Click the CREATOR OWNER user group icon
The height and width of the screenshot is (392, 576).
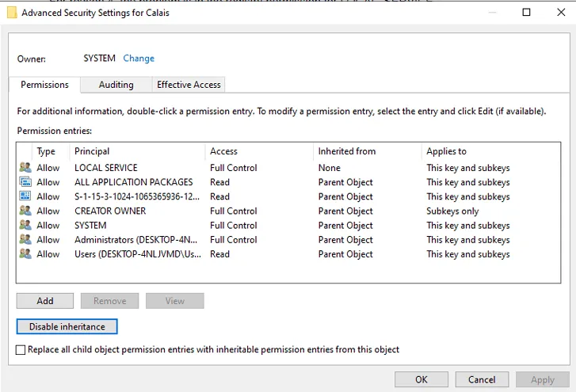coord(25,211)
